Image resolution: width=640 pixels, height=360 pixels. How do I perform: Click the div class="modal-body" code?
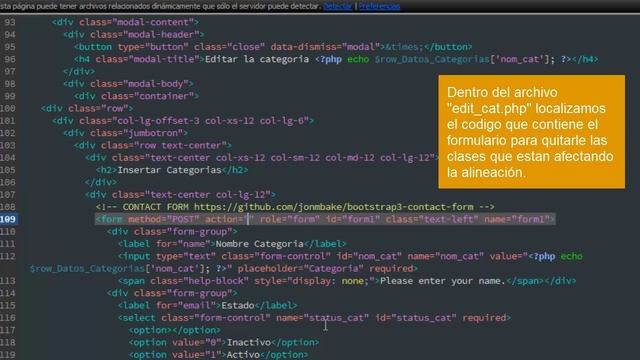pyautogui.click(x=128, y=84)
